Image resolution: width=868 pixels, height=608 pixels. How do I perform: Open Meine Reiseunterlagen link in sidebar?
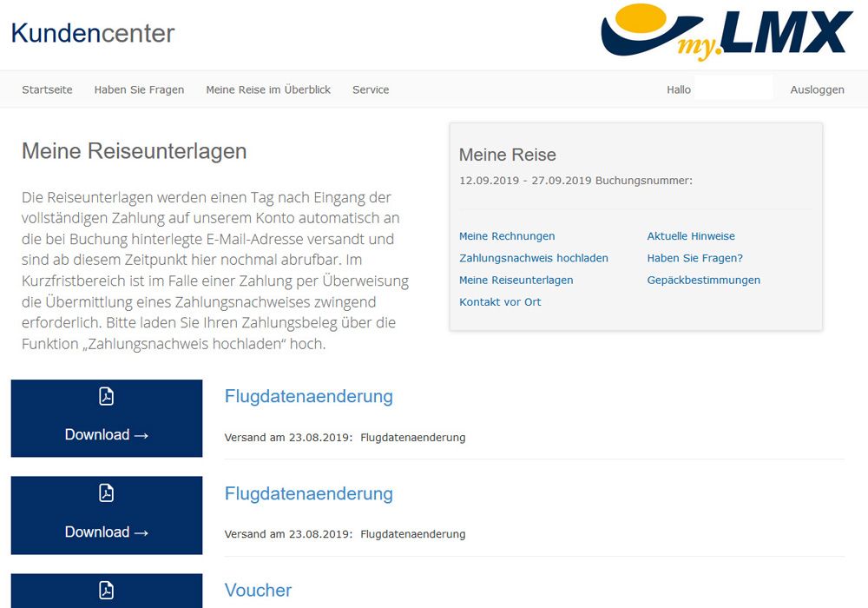pyautogui.click(x=516, y=280)
